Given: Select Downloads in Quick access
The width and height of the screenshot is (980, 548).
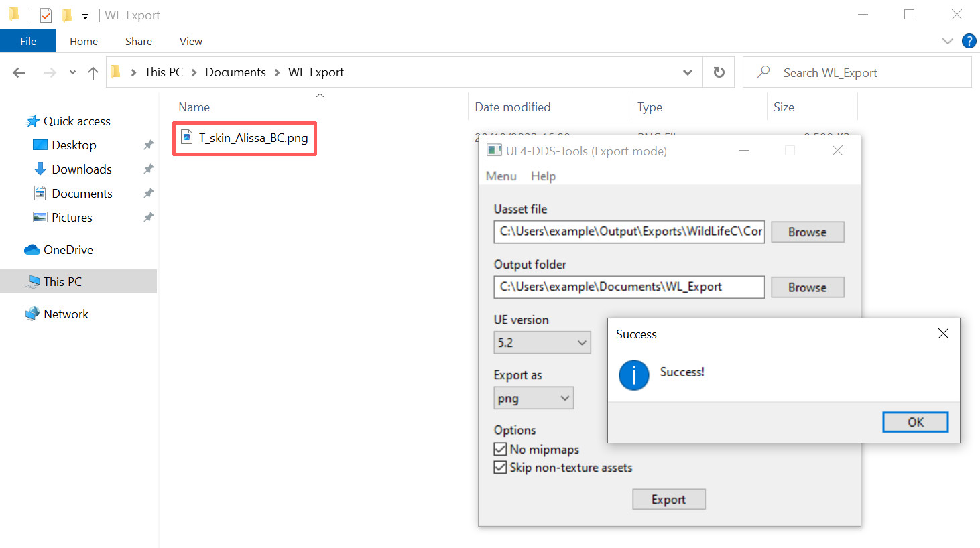Looking at the screenshot, I should pyautogui.click(x=81, y=169).
